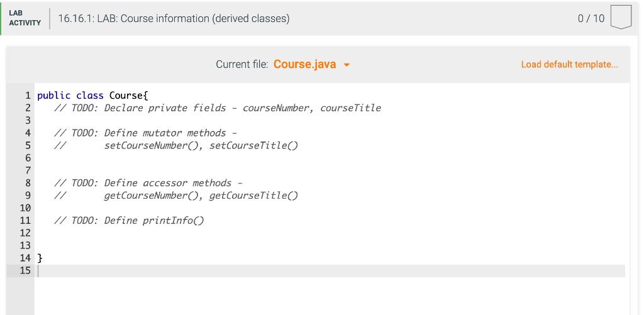Place cursor on blank line 12

pyautogui.click(x=330, y=233)
